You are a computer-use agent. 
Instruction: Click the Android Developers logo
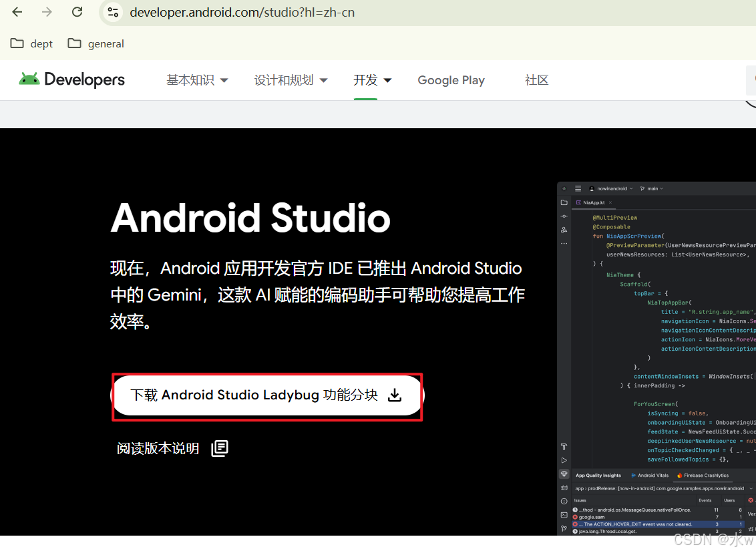72,79
